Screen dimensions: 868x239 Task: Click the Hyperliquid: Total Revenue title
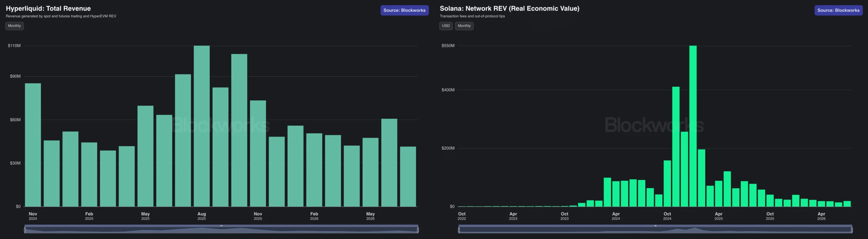point(48,8)
